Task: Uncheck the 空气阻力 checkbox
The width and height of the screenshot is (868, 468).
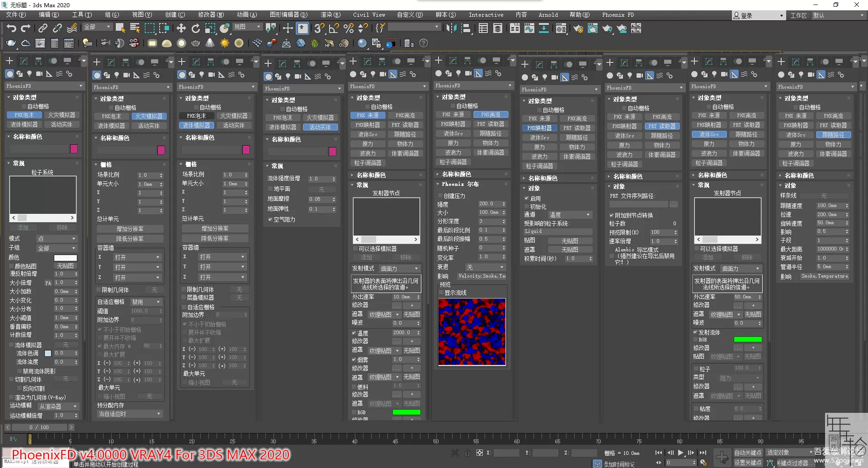Action: pos(270,219)
